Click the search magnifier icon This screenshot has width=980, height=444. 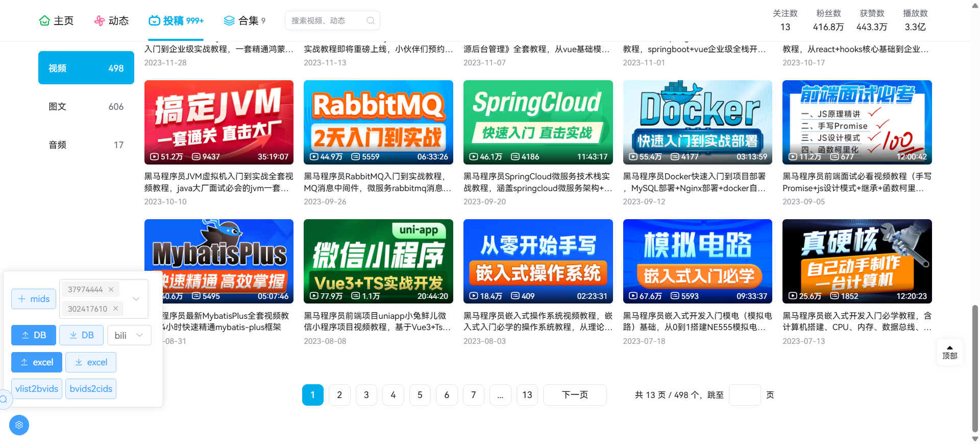click(371, 20)
